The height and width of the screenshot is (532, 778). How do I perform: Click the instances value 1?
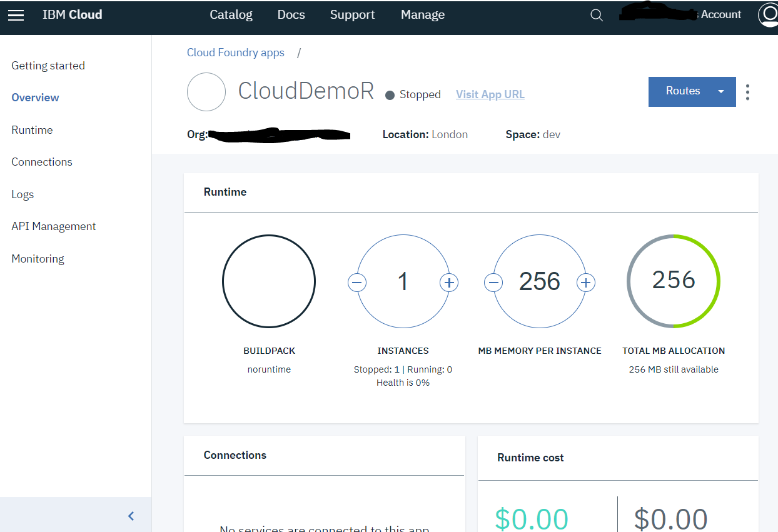coord(403,281)
